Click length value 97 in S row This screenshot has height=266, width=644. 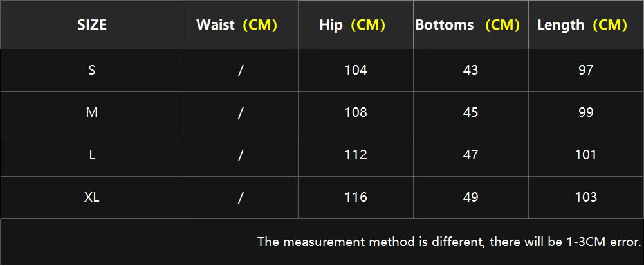coord(585,70)
